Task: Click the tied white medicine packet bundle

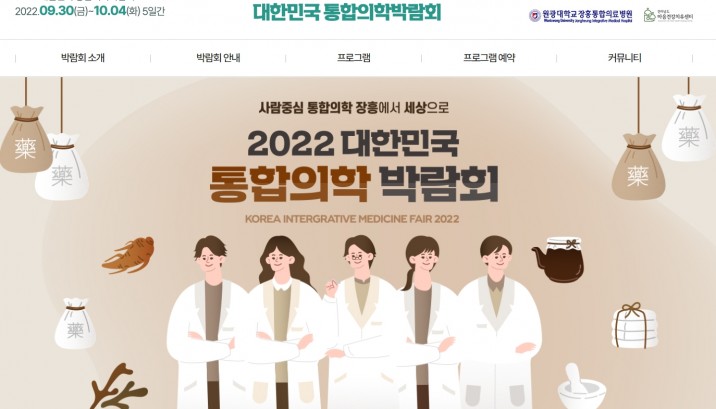Action: pos(634,325)
